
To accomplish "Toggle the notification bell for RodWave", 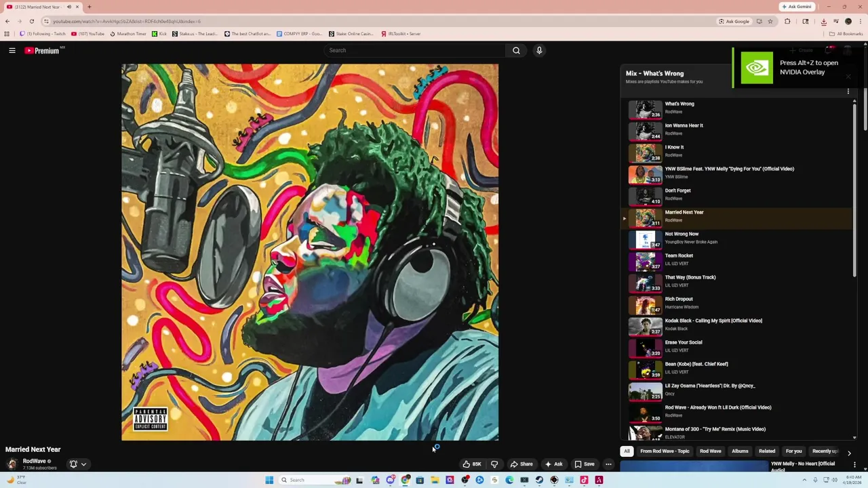I will pyautogui.click(x=73, y=464).
